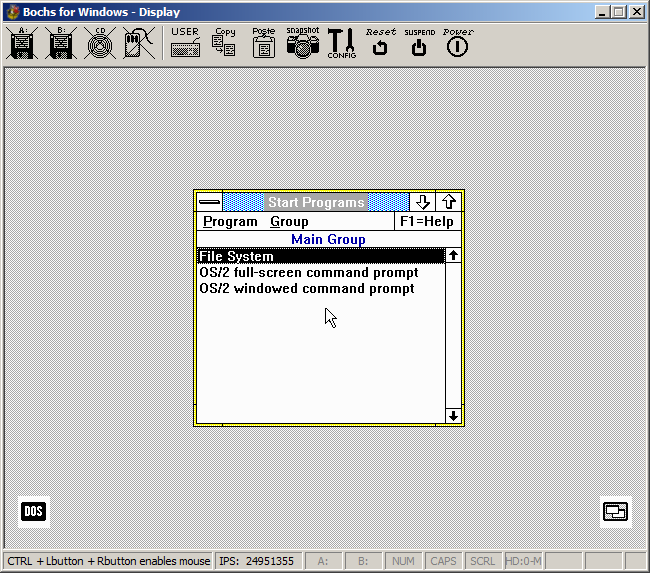Open the DOS icon on desktop
Viewport: 650px width, 573px height.
click(x=34, y=511)
